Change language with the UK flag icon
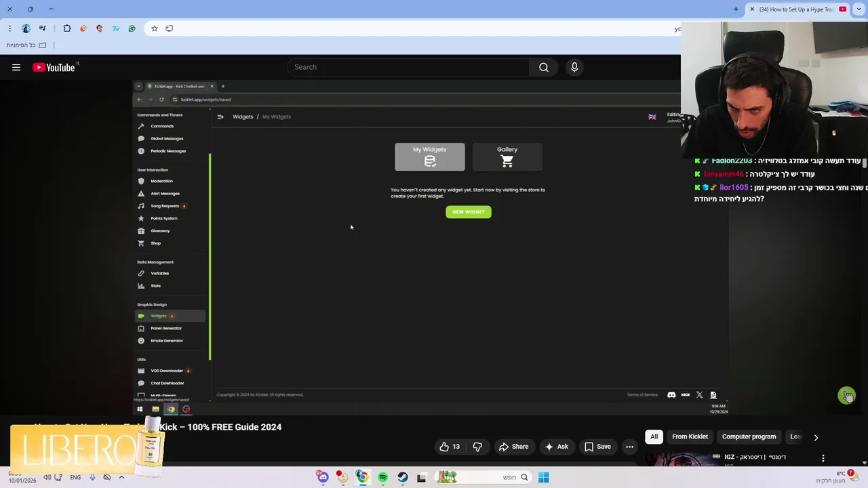Viewport: 868px width, 488px height. (652, 117)
